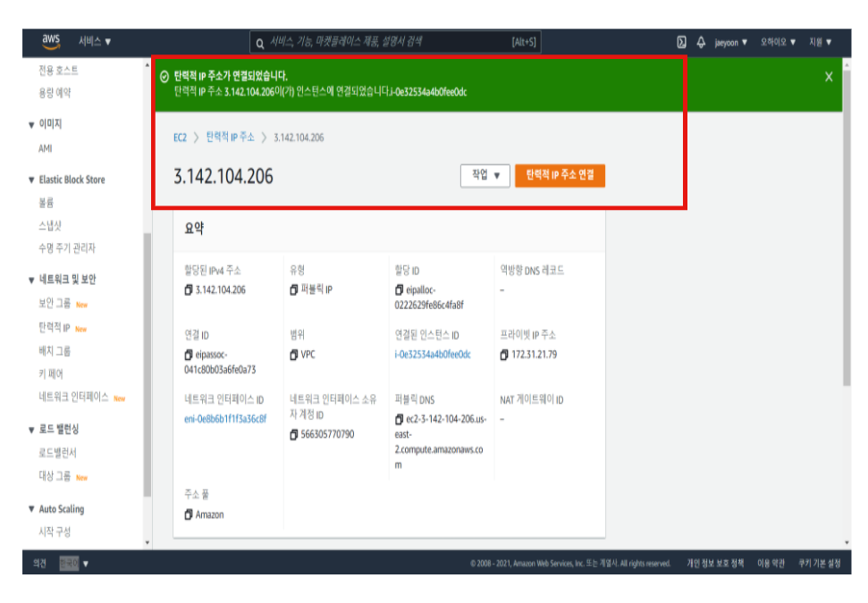This screenshot has height=603, width=868.
Task: Copy the eipalloc allocation ID
Action: click(399, 289)
